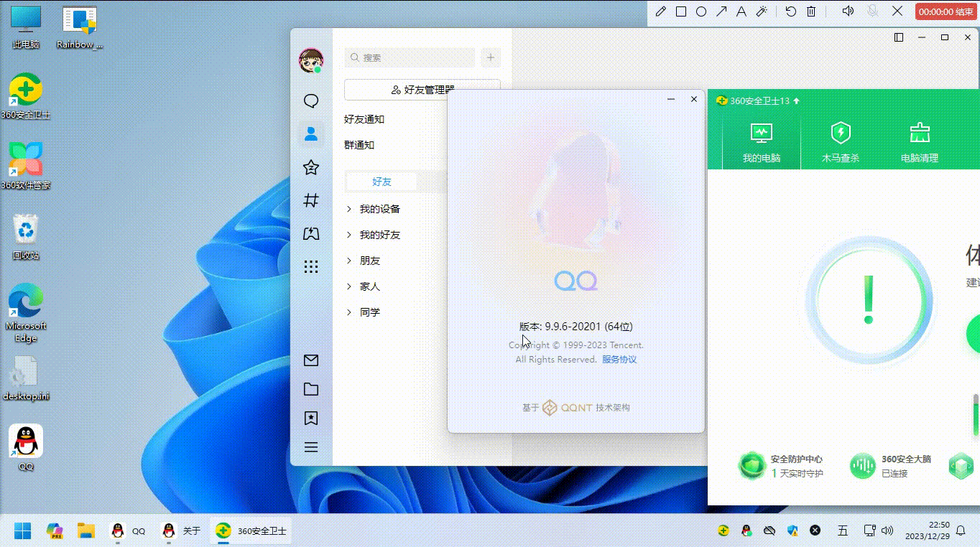Select the arrow tool in recorder toolbar
Image resolution: width=980 pixels, height=547 pixels.
click(721, 11)
